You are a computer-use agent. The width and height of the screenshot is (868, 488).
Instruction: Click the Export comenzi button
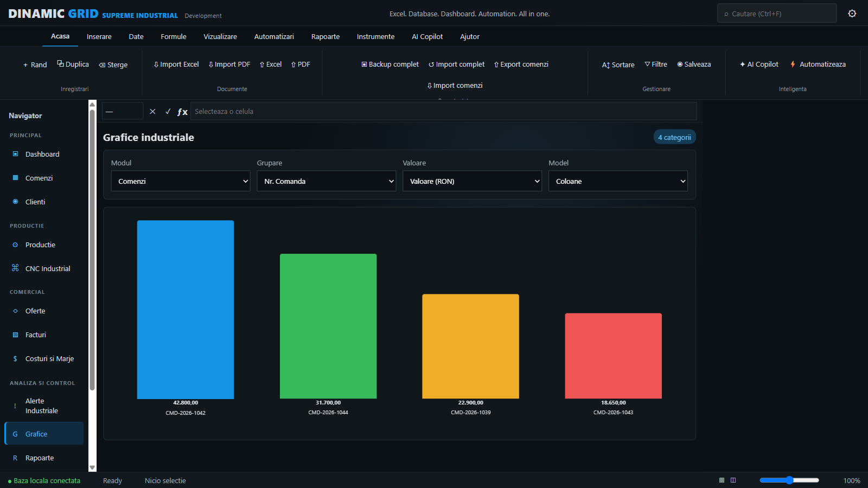point(521,64)
